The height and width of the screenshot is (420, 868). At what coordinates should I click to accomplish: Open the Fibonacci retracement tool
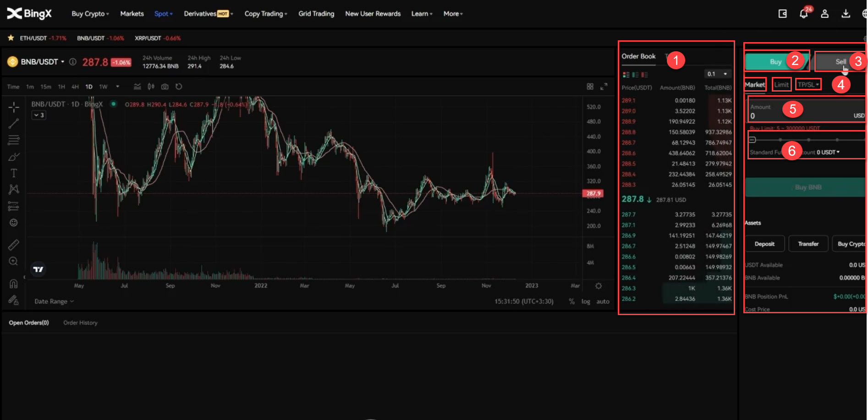click(14, 140)
